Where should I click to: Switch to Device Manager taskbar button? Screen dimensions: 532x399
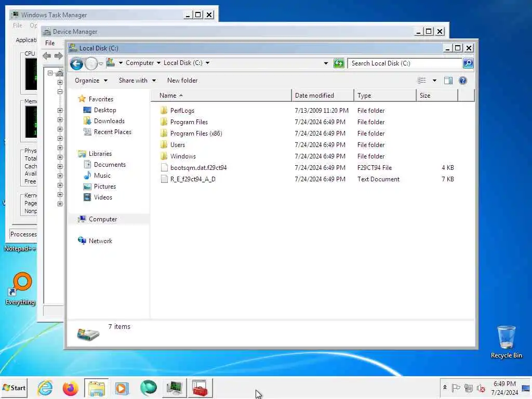200,388
